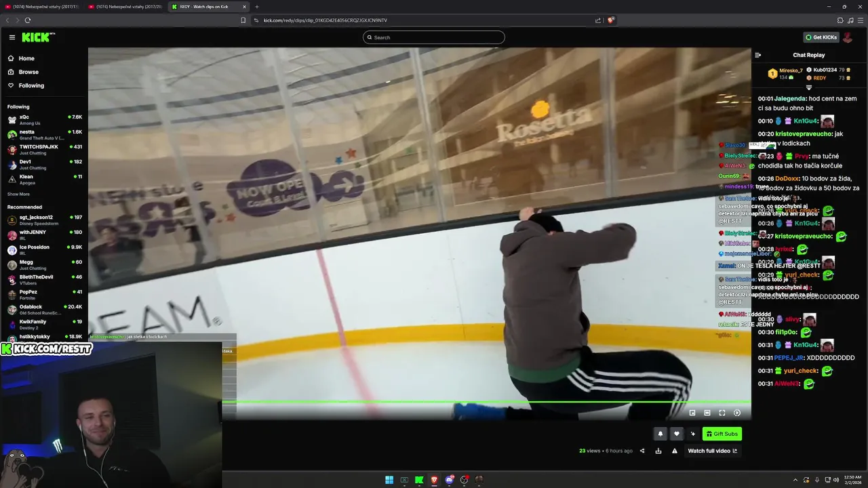
Task: Expand Show more under Following
Action: click(18, 194)
